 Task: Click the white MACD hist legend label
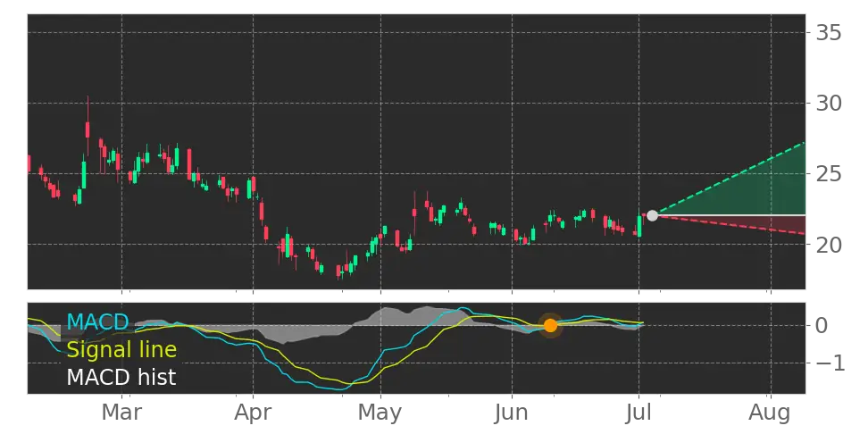tap(121, 377)
